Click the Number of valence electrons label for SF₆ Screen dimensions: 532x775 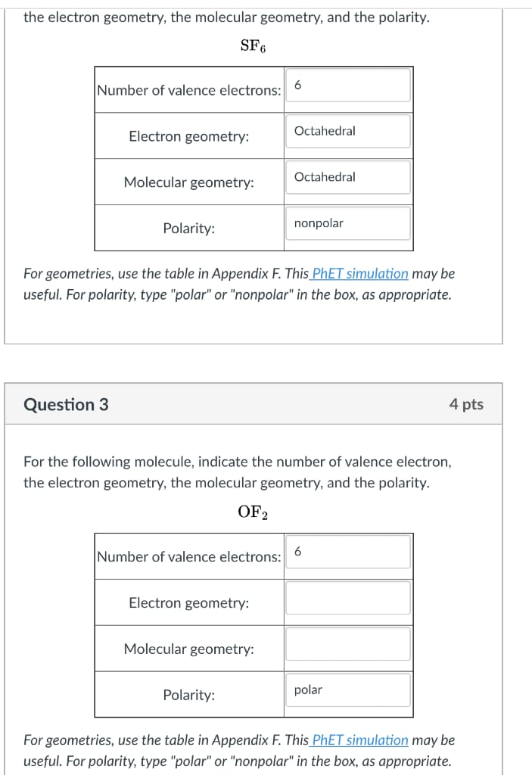click(188, 90)
